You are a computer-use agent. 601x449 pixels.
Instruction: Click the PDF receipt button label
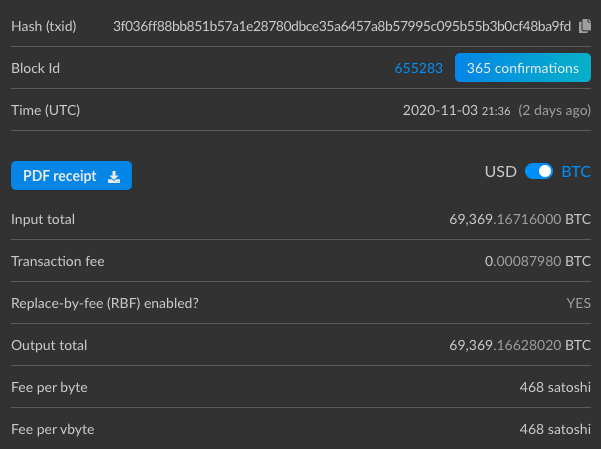click(x=60, y=176)
